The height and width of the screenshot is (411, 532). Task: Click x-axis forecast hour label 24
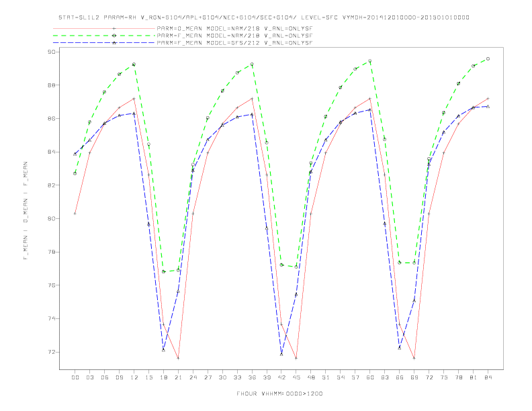[193, 377]
